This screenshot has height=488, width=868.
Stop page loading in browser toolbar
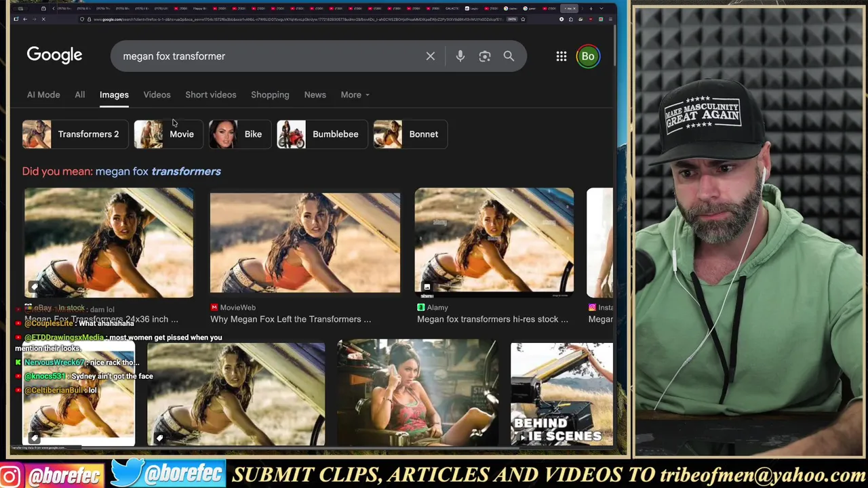pos(43,19)
